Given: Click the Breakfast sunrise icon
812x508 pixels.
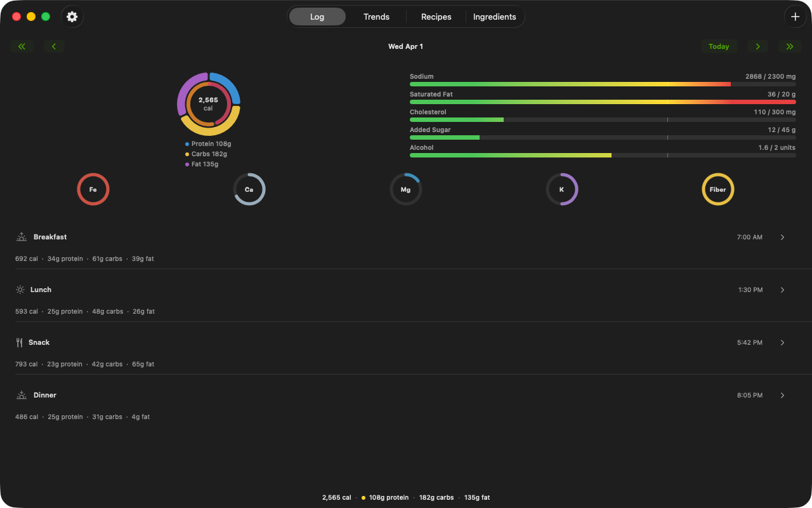Looking at the screenshot, I should coord(22,237).
